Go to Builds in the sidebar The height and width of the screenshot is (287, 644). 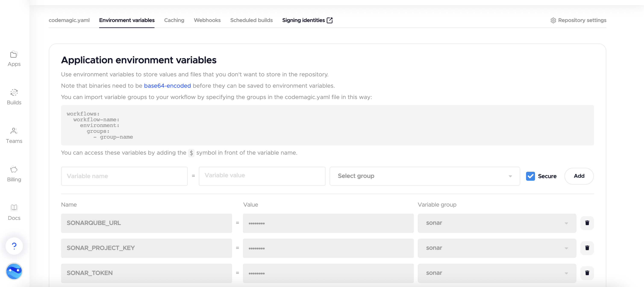(x=14, y=97)
